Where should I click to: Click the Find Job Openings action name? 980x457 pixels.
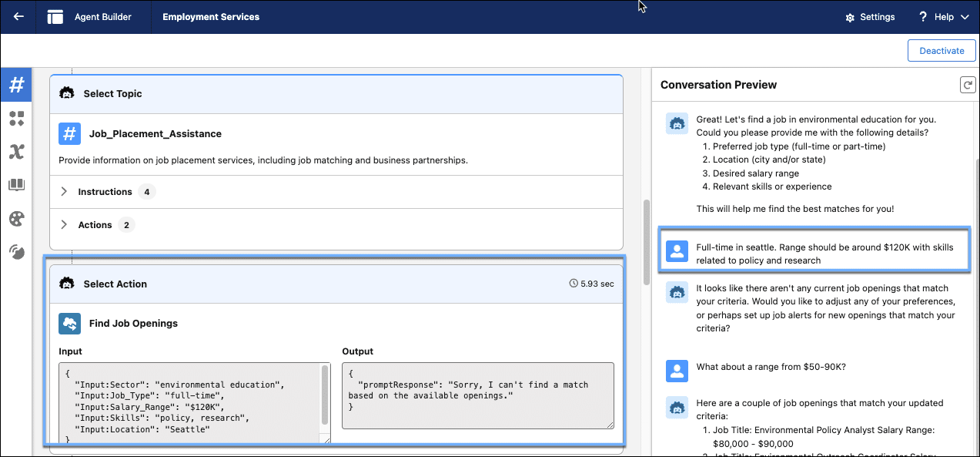133,324
